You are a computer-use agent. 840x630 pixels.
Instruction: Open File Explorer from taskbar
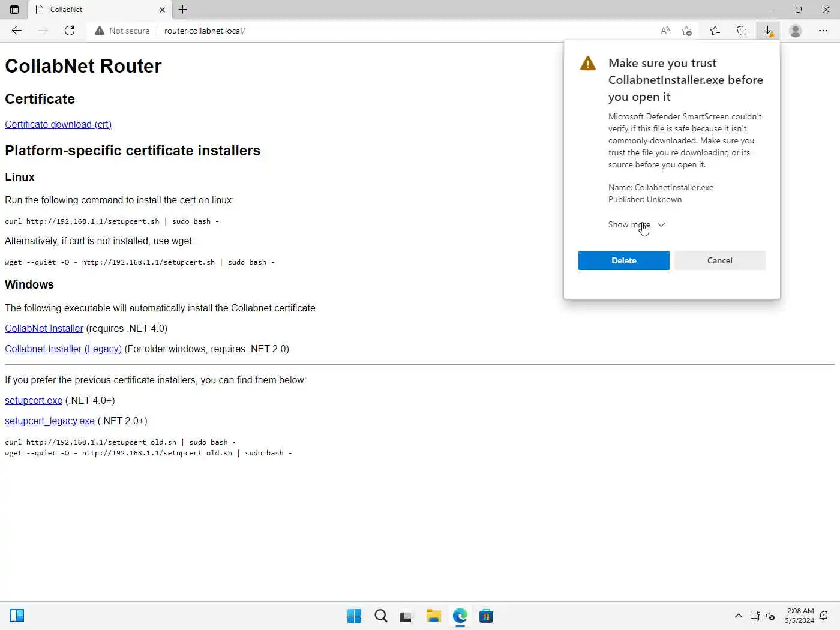(434, 616)
